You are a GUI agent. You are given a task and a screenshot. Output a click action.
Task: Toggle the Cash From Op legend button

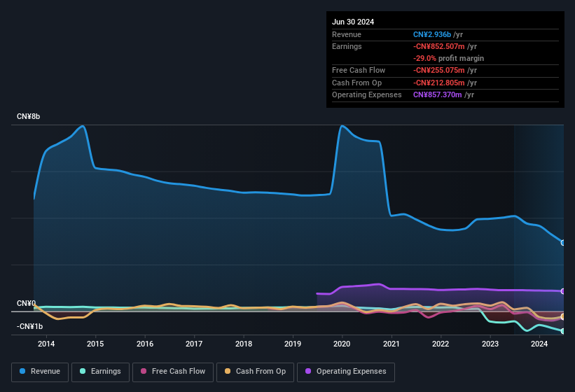point(255,372)
